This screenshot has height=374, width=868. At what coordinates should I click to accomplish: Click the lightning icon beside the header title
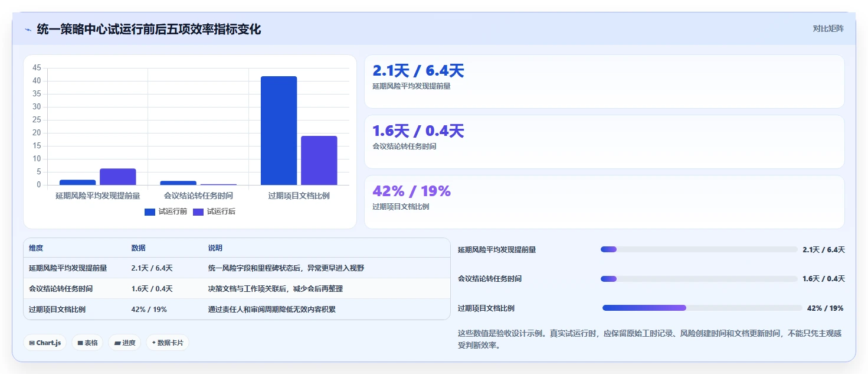coord(28,30)
